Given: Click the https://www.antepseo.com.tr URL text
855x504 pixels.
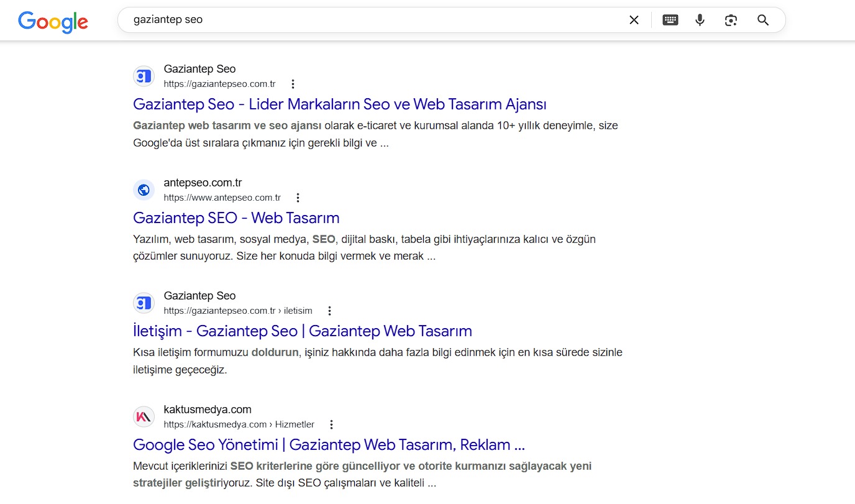Looking at the screenshot, I should (x=222, y=198).
